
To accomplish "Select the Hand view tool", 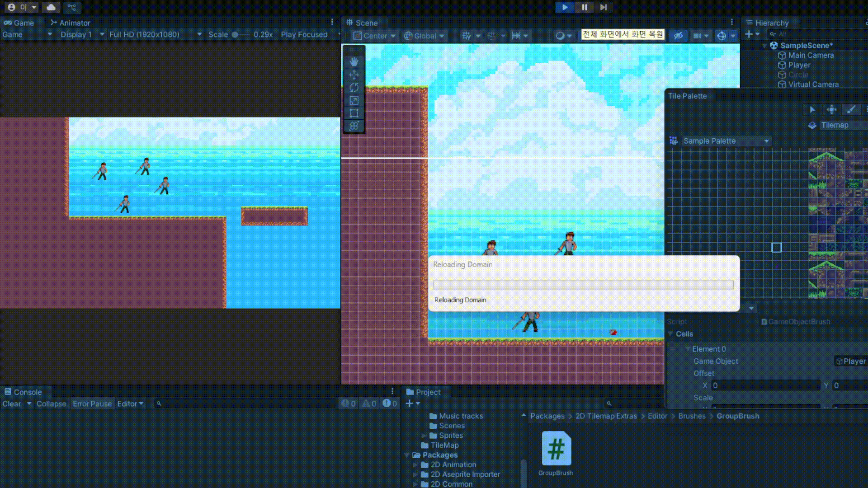I will (x=354, y=61).
